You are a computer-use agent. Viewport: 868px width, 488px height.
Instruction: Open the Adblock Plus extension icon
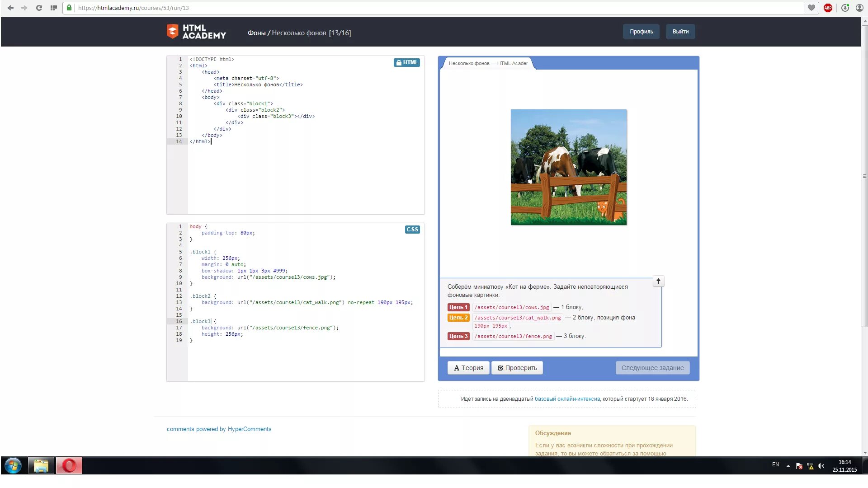point(828,8)
